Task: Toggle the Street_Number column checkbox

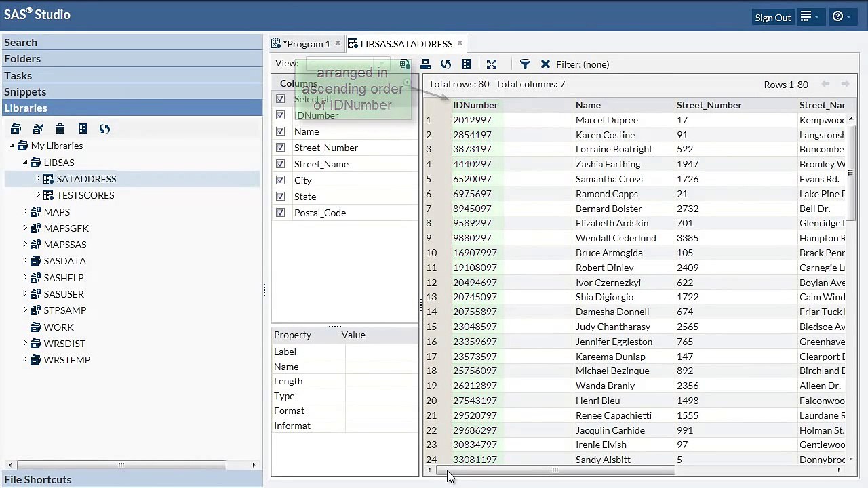Action: (280, 147)
